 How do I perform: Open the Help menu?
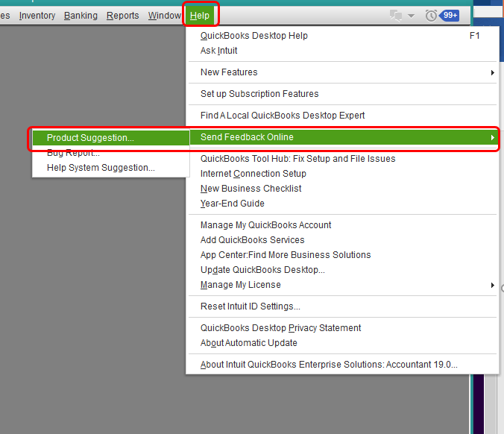[200, 16]
